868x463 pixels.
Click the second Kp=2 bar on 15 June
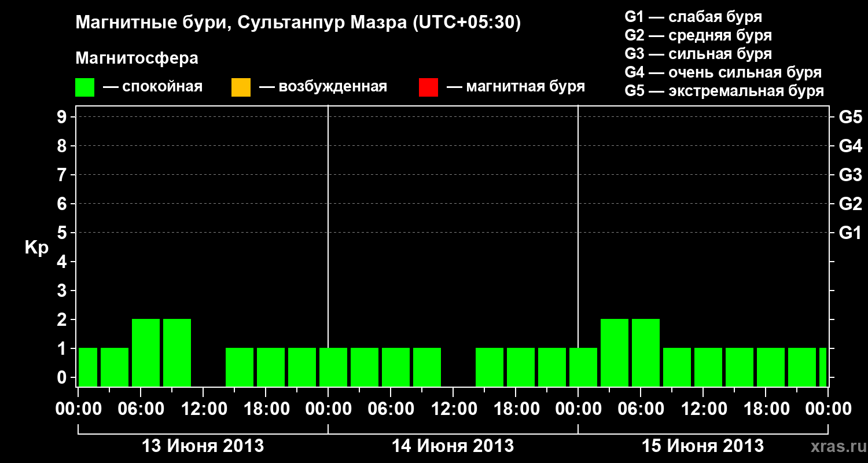646,352
